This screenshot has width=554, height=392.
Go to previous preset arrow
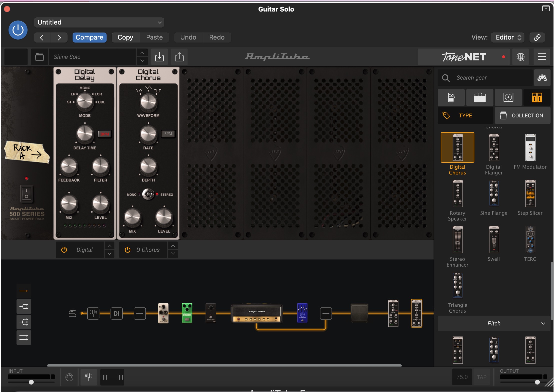pos(42,38)
